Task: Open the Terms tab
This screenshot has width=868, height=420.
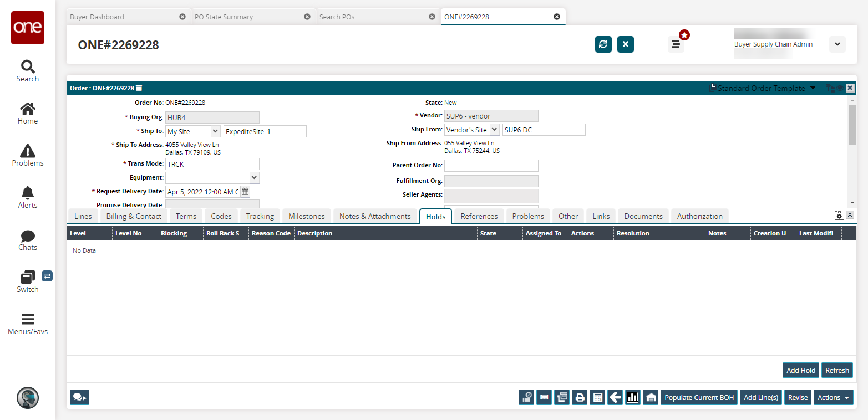Action: (x=186, y=216)
